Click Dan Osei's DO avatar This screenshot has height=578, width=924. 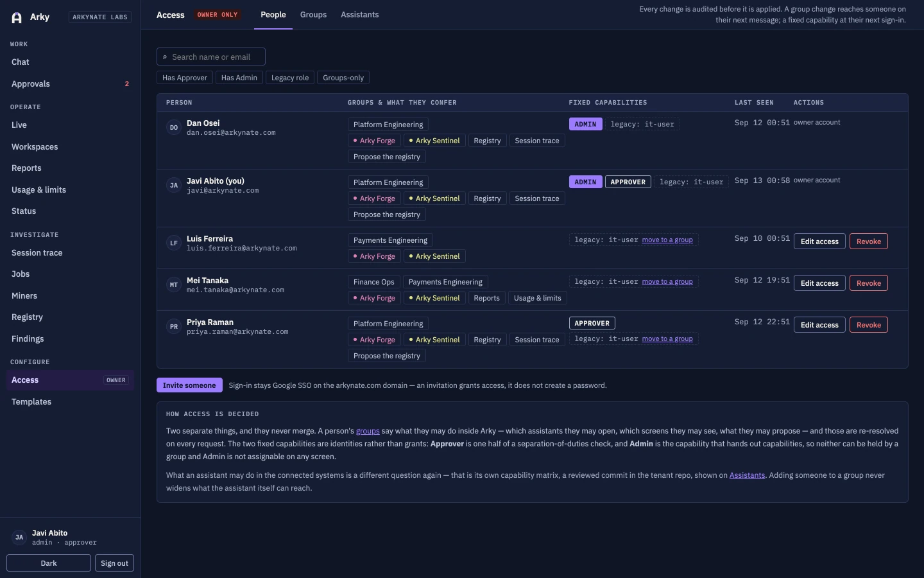coord(173,128)
